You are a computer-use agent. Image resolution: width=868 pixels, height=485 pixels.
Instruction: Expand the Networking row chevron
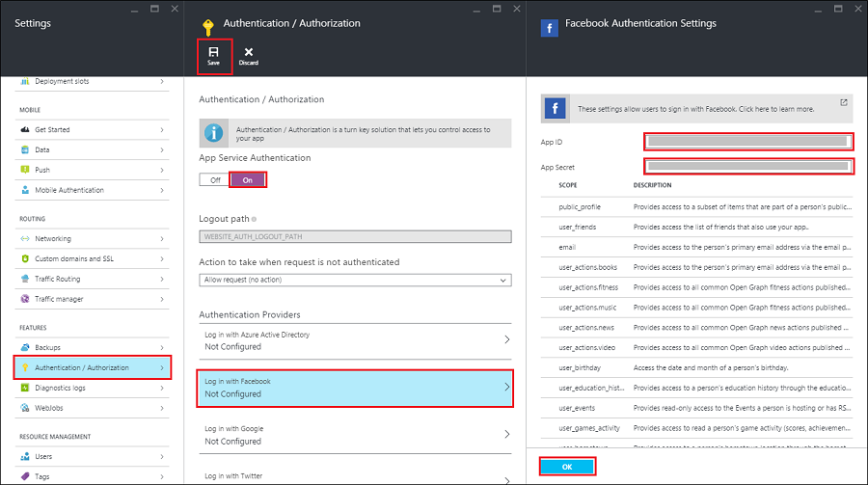(162, 238)
